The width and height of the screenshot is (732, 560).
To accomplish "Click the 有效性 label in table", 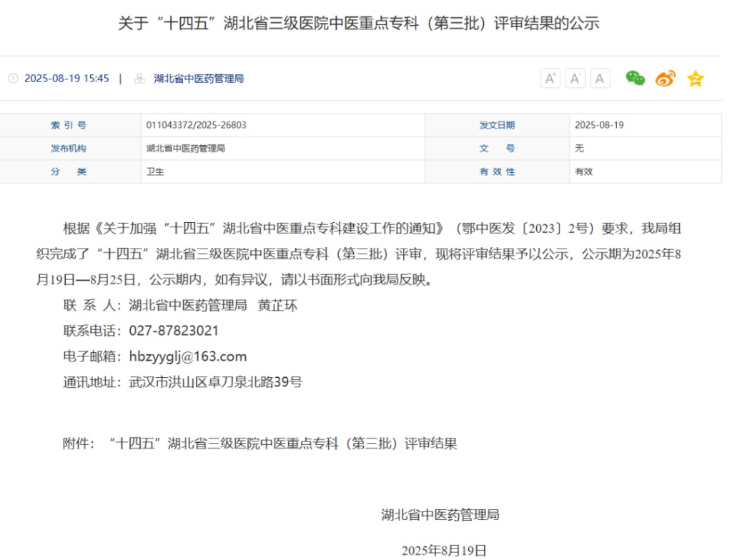I will pos(497,171).
